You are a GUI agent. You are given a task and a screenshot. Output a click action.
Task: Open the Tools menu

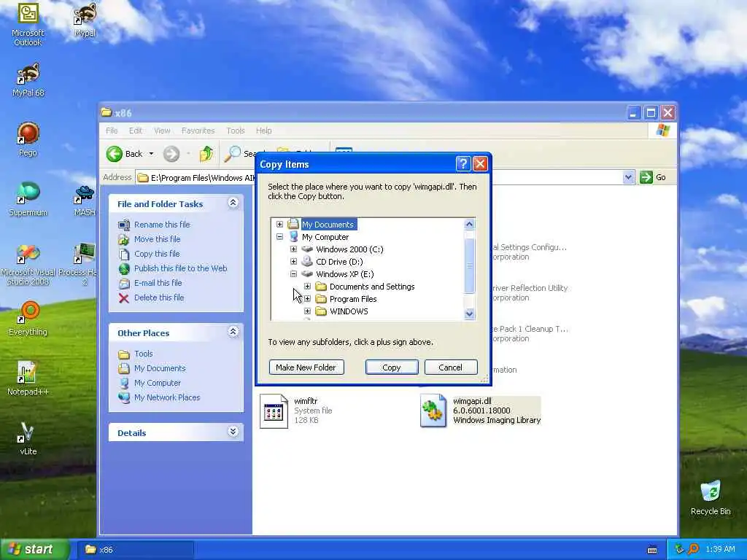(236, 131)
